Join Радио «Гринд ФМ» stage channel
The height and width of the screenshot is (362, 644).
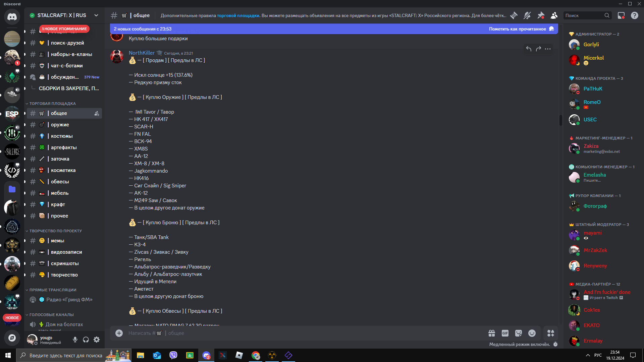tap(64, 300)
